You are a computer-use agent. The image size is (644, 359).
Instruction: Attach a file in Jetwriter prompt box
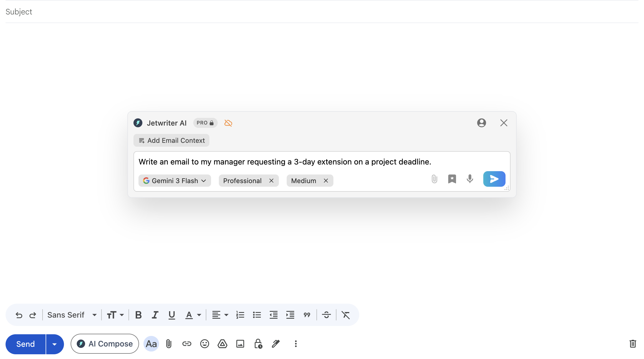click(x=434, y=179)
